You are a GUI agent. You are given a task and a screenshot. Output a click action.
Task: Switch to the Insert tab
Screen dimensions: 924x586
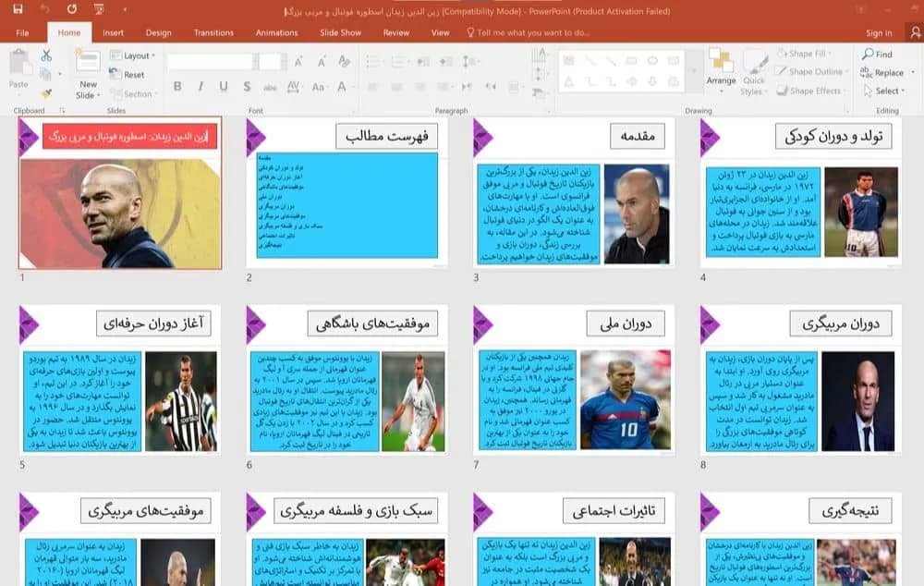click(113, 33)
